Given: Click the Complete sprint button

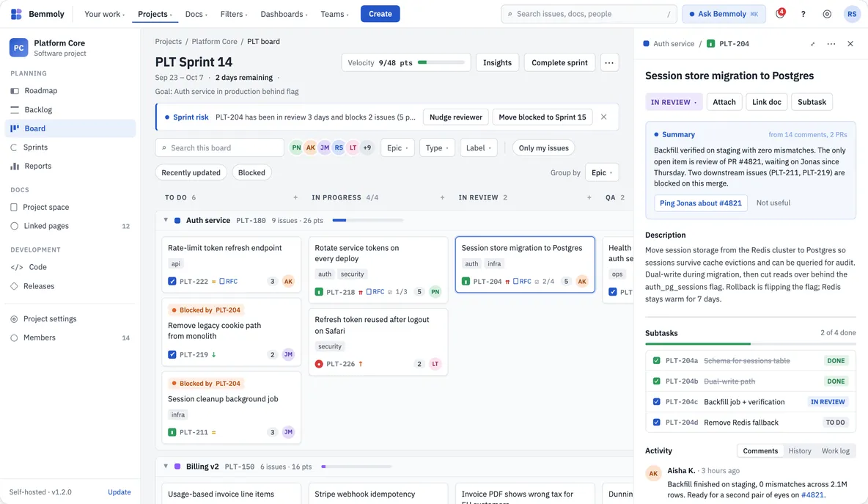Looking at the screenshot, I should click(559, 62).
